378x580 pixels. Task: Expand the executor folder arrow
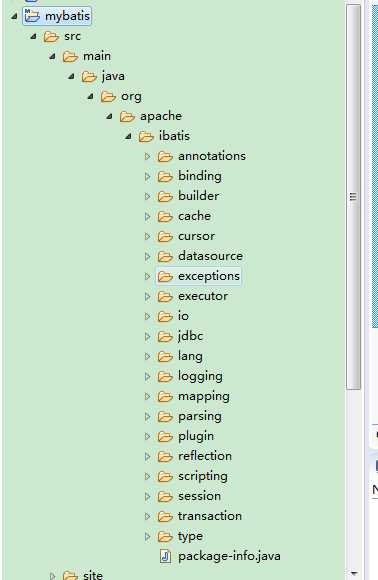pyautogui.click(x=147, y=296)
